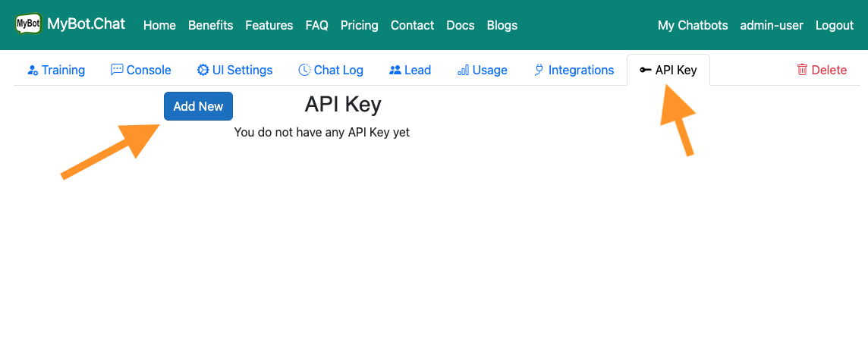Click the Delete trash can icon
The width and height of the screenshot is (868, 361).
click(x=802, y=70)
